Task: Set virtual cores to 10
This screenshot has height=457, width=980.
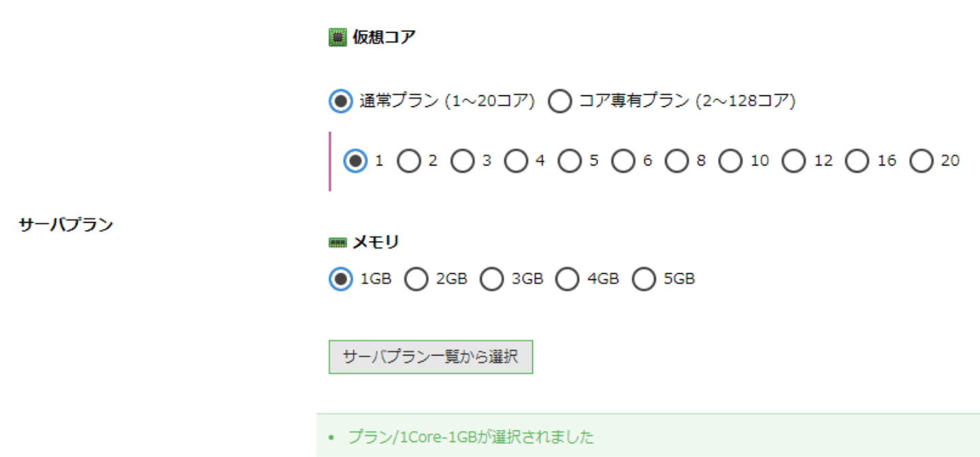Action: (x=731, y=161)
